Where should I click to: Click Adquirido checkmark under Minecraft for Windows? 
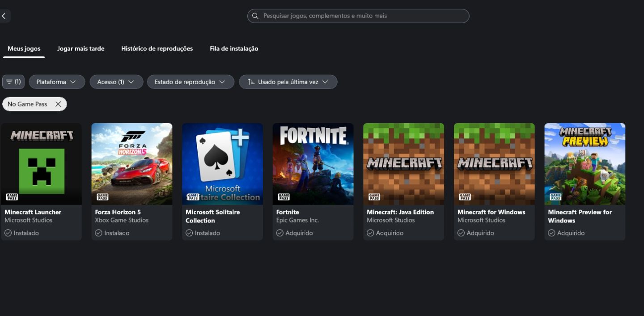[x=461, y=233]
